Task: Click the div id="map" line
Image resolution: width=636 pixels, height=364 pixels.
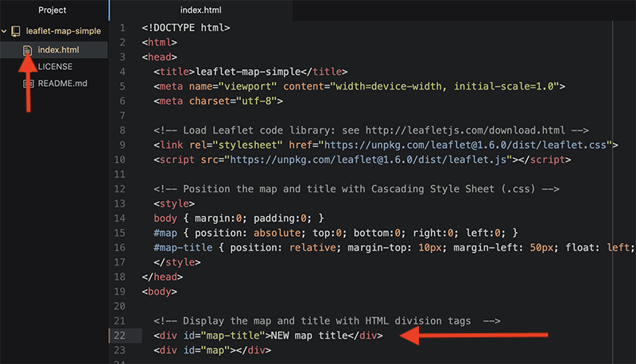Action: (212, 350)
